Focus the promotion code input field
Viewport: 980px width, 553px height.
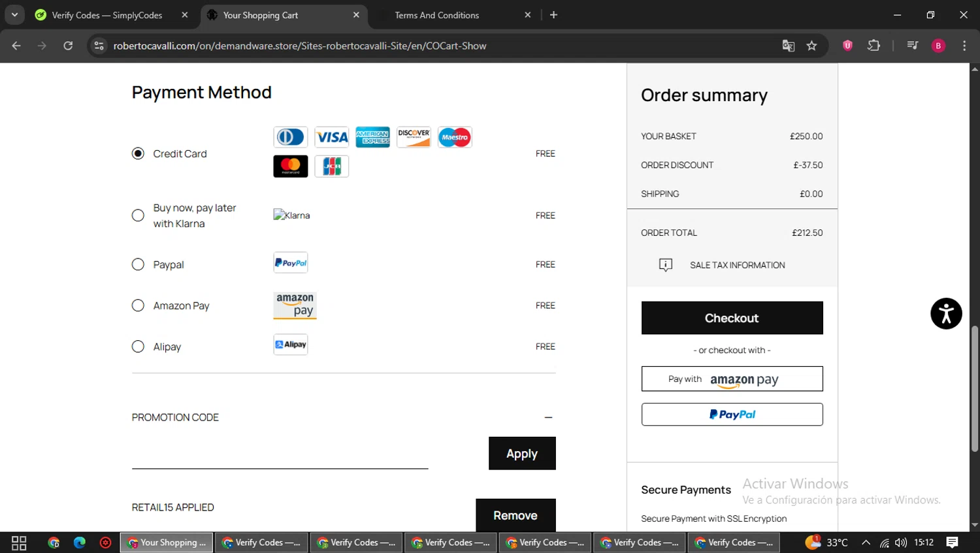coord(280,455)
